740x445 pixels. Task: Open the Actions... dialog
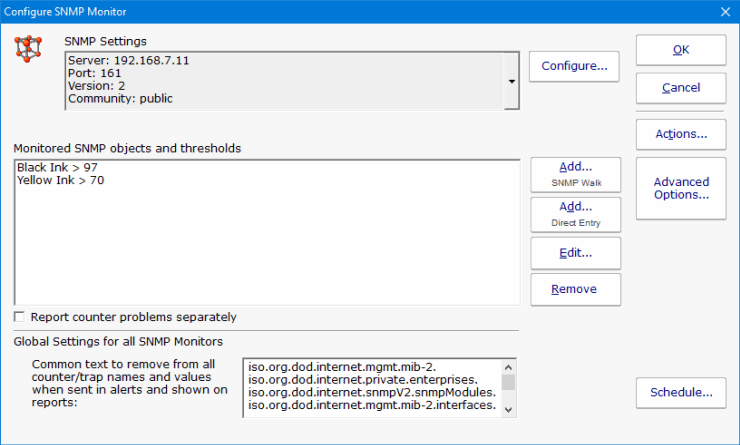pos(681,134)
